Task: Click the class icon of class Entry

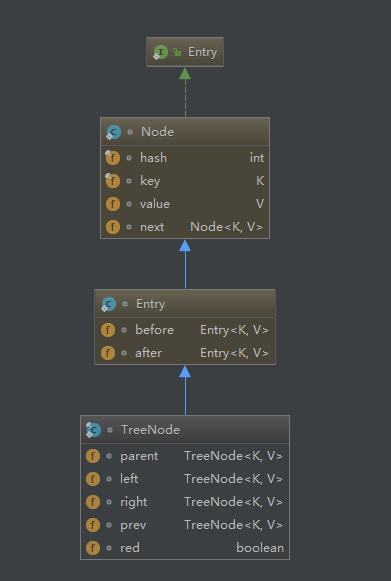Action: click(x=109, y=304)
